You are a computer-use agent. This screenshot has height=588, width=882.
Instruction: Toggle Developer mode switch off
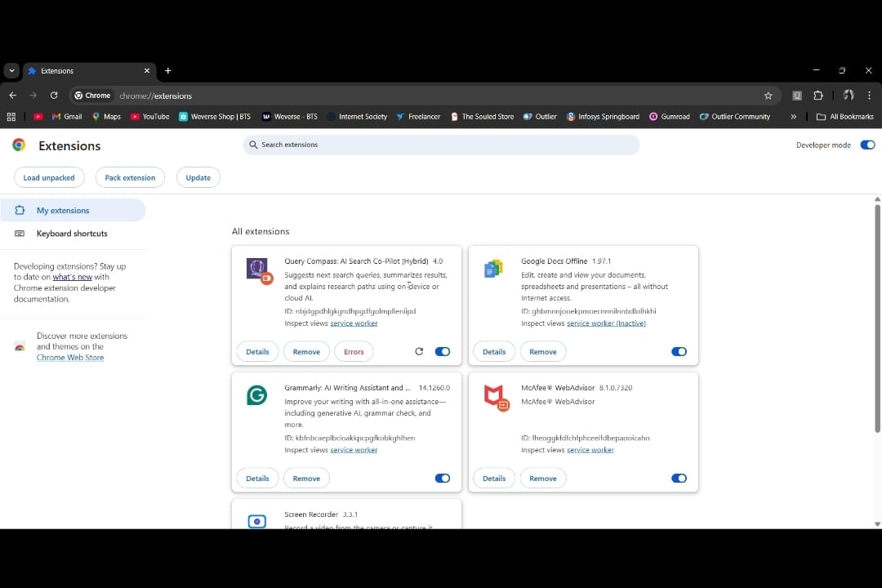click(867, 145)
